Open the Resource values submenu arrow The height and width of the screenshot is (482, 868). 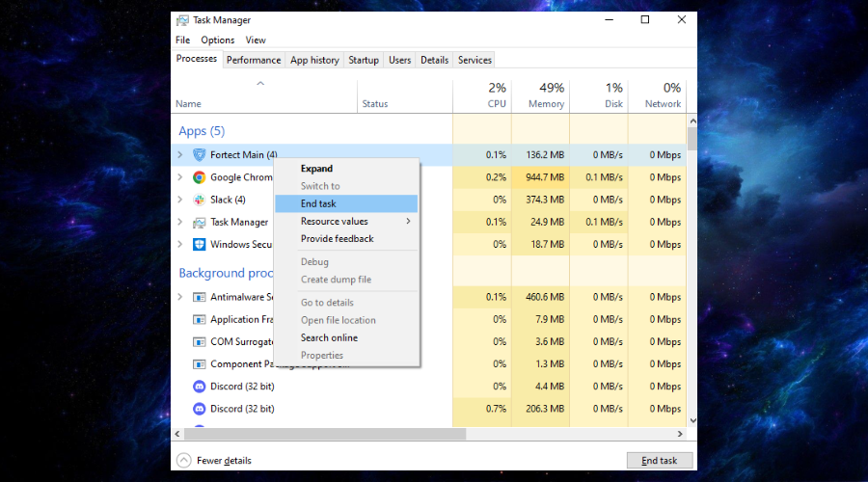pos(409,221)
